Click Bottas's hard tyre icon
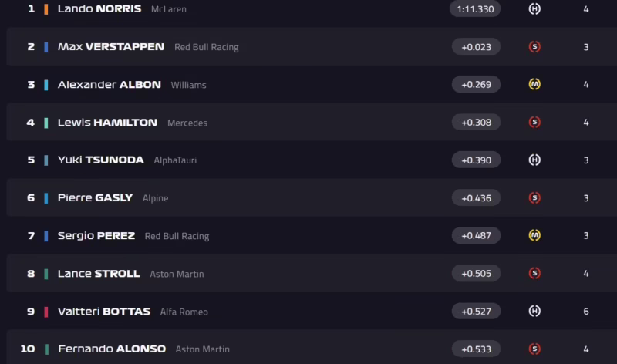Image resolution: width=617 pixels, height=364 pixels. [x=534, y=311]
